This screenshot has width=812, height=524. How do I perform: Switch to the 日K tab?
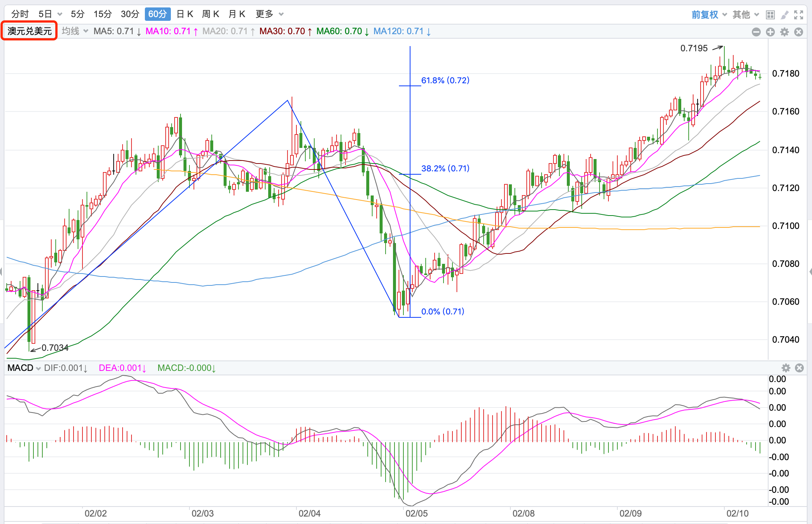(x=185, y=14)
